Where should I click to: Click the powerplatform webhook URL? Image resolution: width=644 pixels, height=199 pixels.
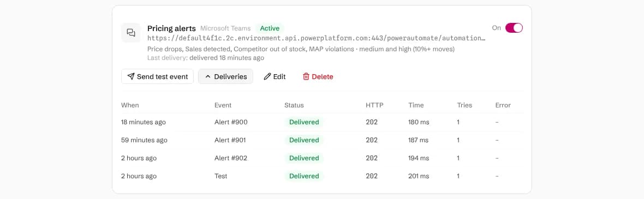coord(316,38)
